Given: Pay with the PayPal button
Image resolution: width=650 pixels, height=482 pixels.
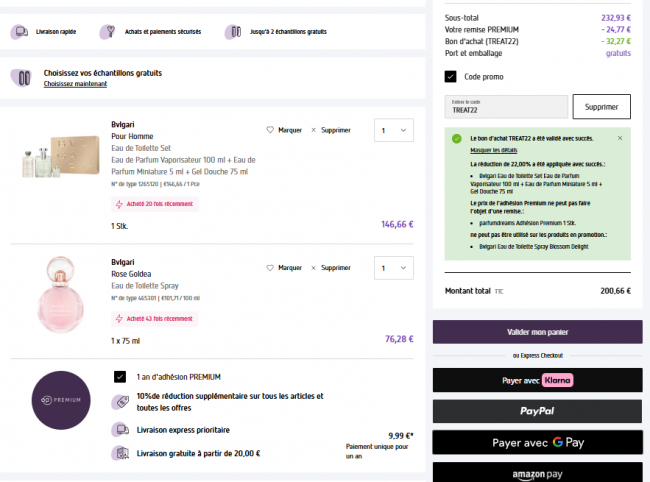Looking at the screenshot, I should point(537,411).
